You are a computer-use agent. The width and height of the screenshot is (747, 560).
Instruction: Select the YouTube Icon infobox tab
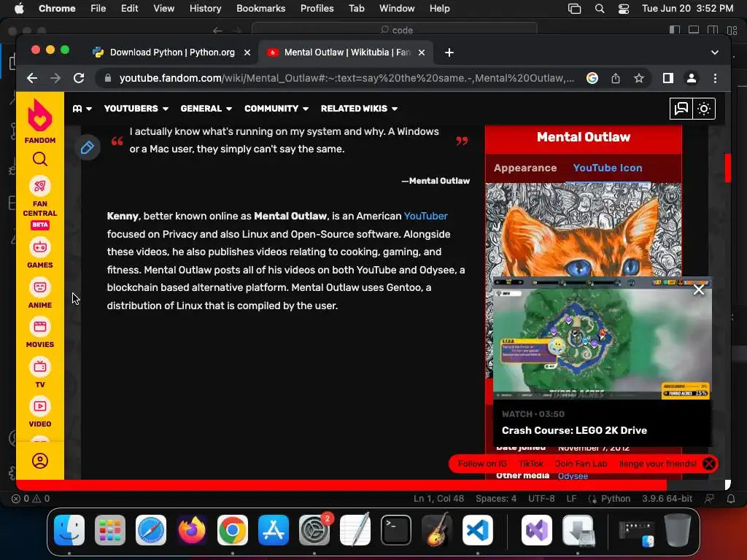point(608,168)
